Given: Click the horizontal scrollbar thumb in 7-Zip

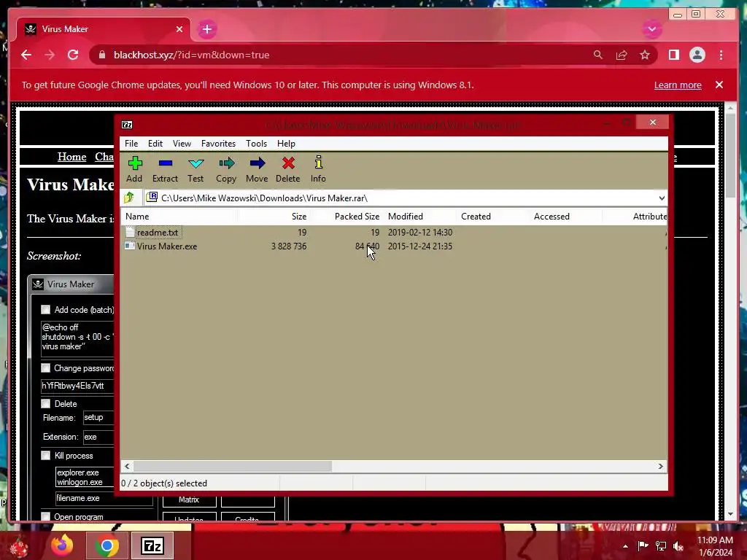Looking at the screenshot, I should pyautogui.click(x=233, y=466).
